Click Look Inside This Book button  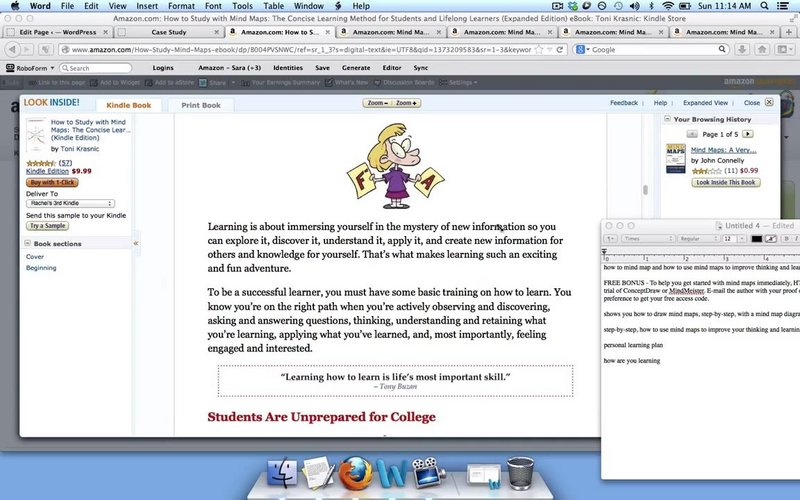click(726, 182)
